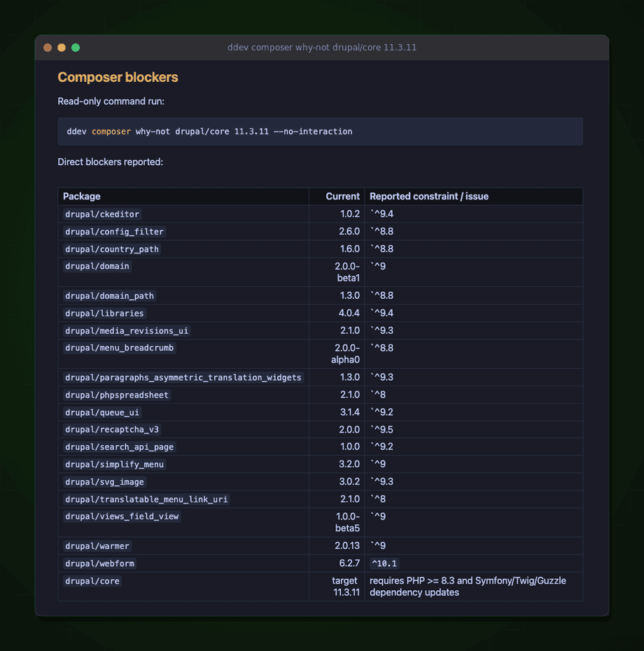This screenshot has width=644, height=651.
Task: Click the drupal/core package tag
Action: point(92,581)
